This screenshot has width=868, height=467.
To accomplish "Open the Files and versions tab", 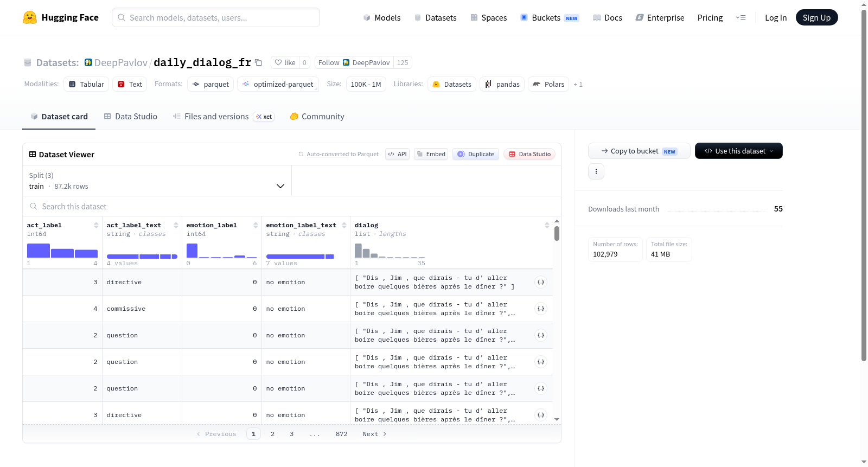I will click(x=224, y=117).
